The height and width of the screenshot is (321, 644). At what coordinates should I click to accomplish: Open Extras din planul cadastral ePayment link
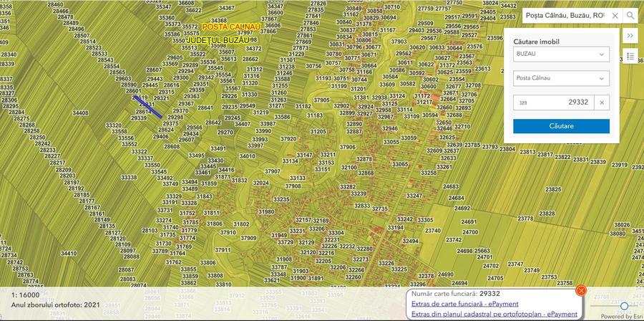click(494, 314)
